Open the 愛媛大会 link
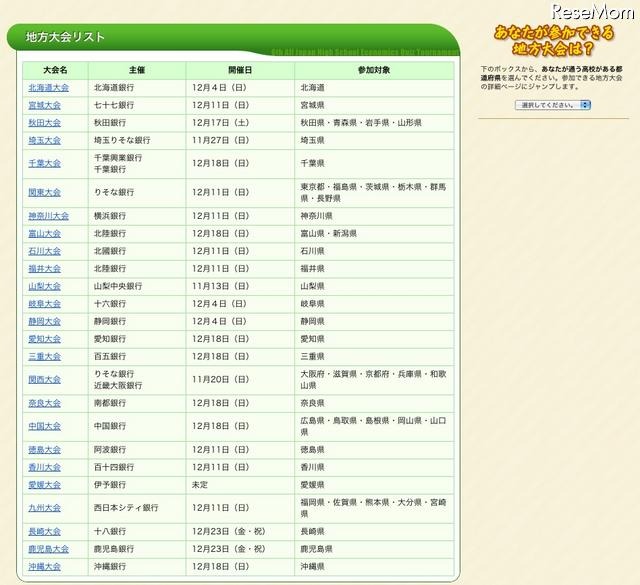 (x=44, y=484)
